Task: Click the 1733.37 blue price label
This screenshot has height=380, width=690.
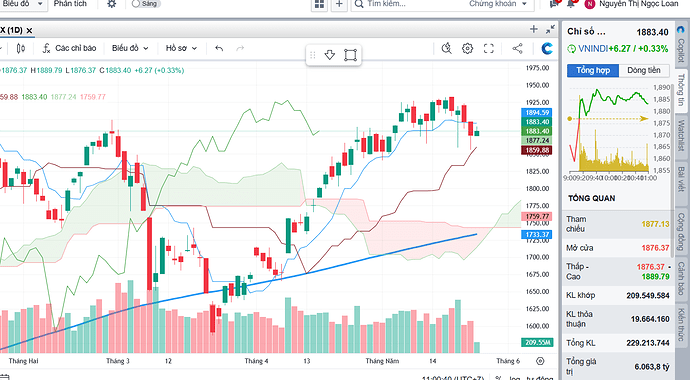Action: (536, 234)
